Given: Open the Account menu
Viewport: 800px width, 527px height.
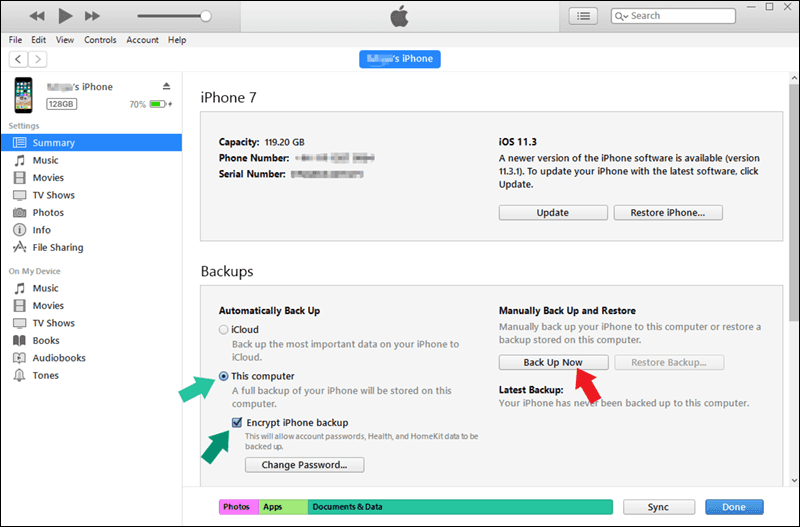Looking at the screenshot, I should [142, 40].
